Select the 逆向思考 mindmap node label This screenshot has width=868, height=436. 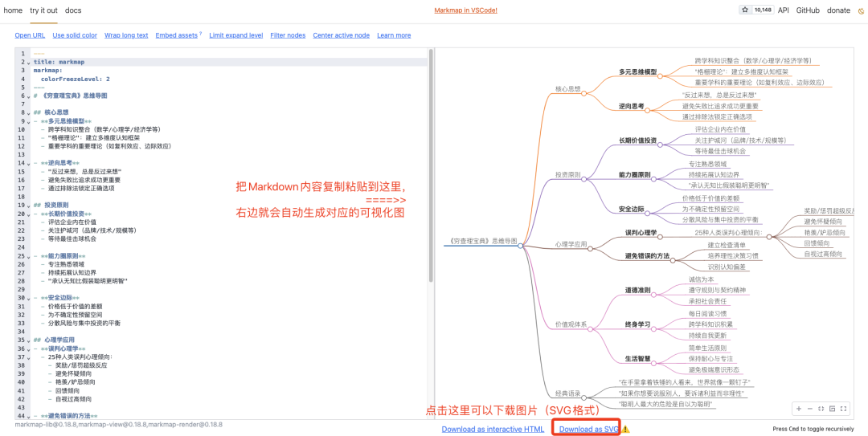tap(631, 106)
